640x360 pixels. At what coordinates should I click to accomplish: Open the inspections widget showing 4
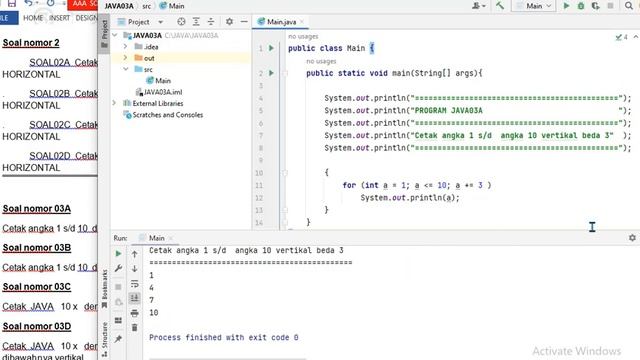[x=622, y=37]
